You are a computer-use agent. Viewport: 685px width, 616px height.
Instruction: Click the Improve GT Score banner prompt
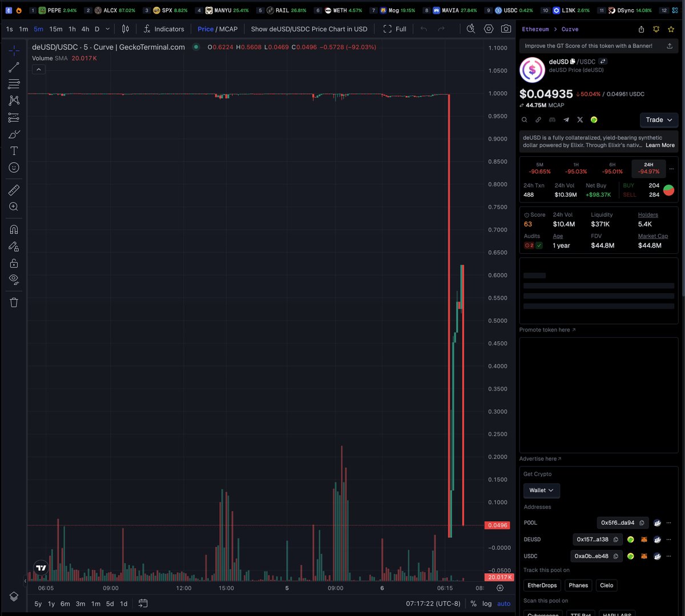[598, 46]
